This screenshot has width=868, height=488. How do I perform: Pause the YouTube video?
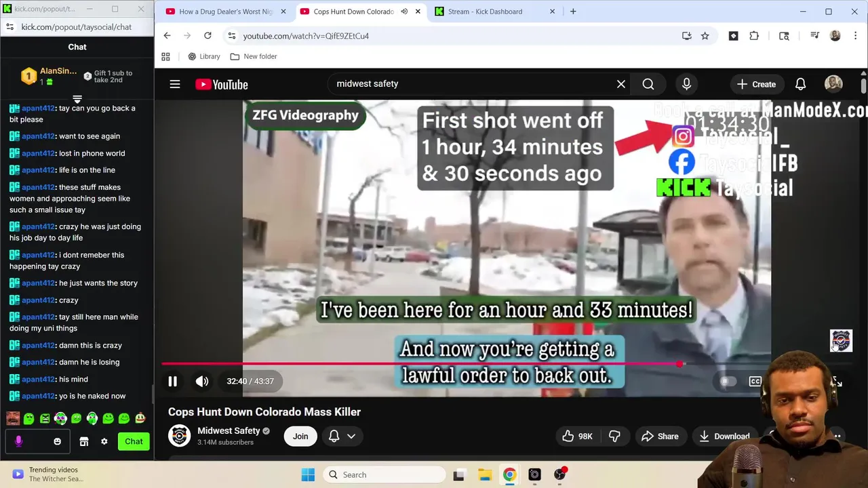pyautogui.click(x=172, y=382)
